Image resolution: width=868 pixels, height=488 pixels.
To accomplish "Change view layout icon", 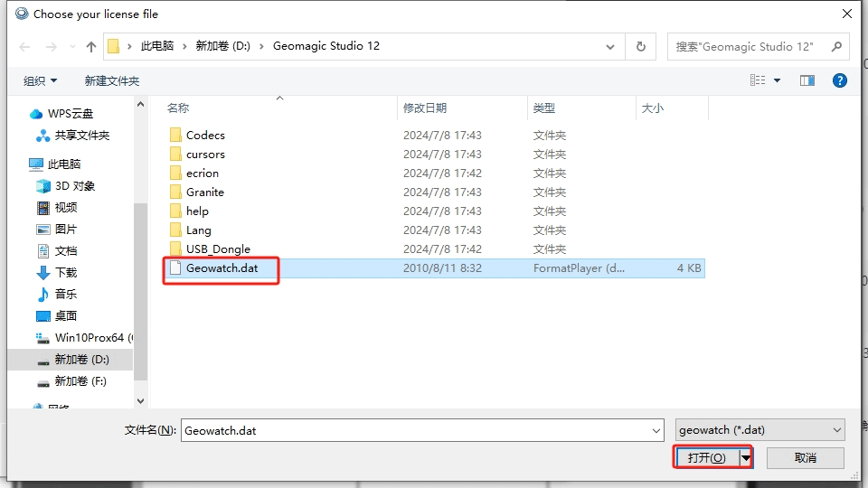I will tap(758, 80).
